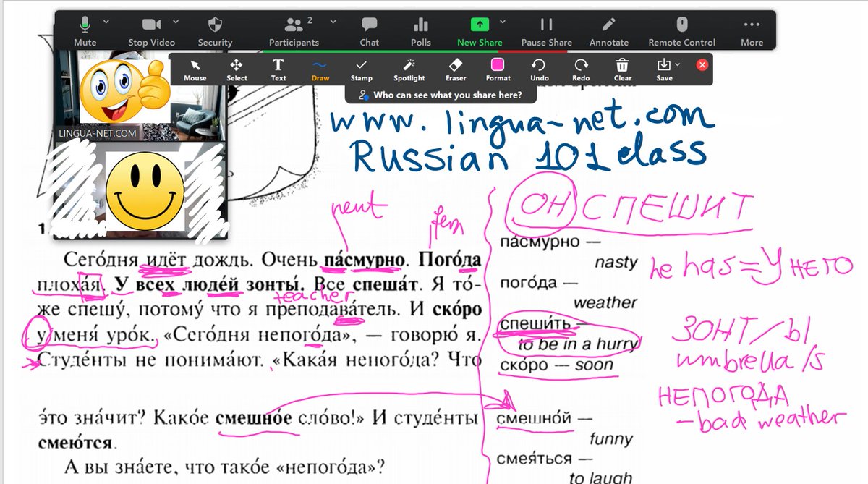Screen dimensions: 868x484
Task: Open the Clear annotations dropdown
Action: click(622, 69)
